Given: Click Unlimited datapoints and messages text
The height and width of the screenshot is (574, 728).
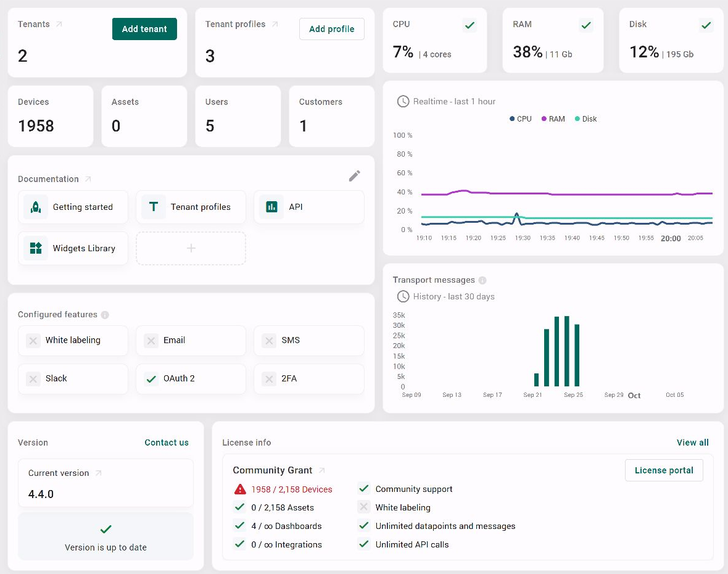Looking at the screenshot, I should 445,526.
